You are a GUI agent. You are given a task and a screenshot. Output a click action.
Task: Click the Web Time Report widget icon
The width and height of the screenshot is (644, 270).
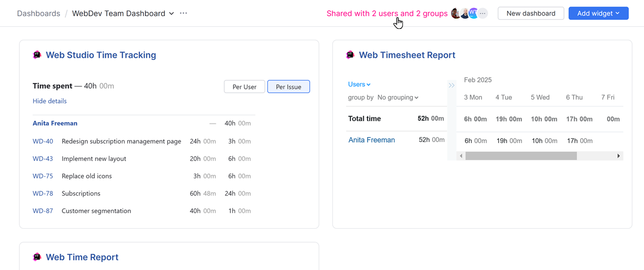37,257
